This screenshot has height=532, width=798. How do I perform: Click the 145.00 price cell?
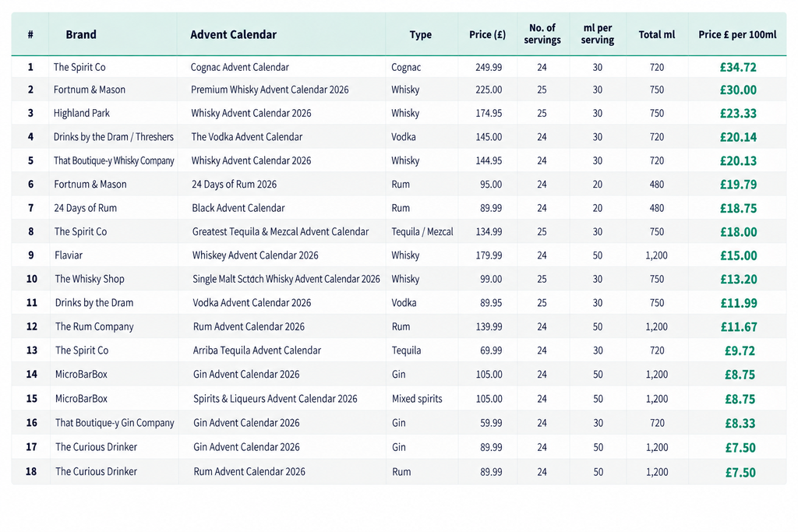[x=489, y=137]
